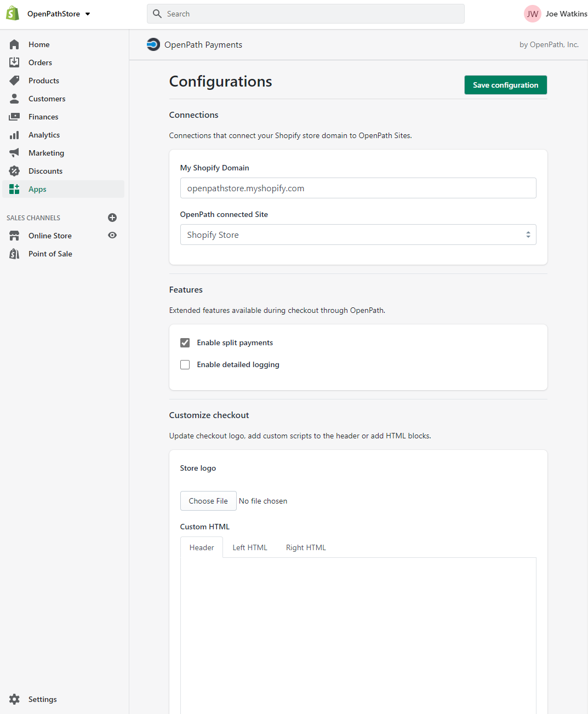Screen dimensions: 588x714
Task: Click the Marketing megaphone icon
Action: (x=14, y=153)
